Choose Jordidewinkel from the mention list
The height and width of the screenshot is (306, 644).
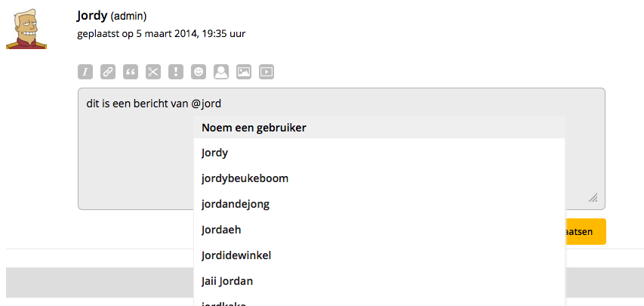click(236, 255)
